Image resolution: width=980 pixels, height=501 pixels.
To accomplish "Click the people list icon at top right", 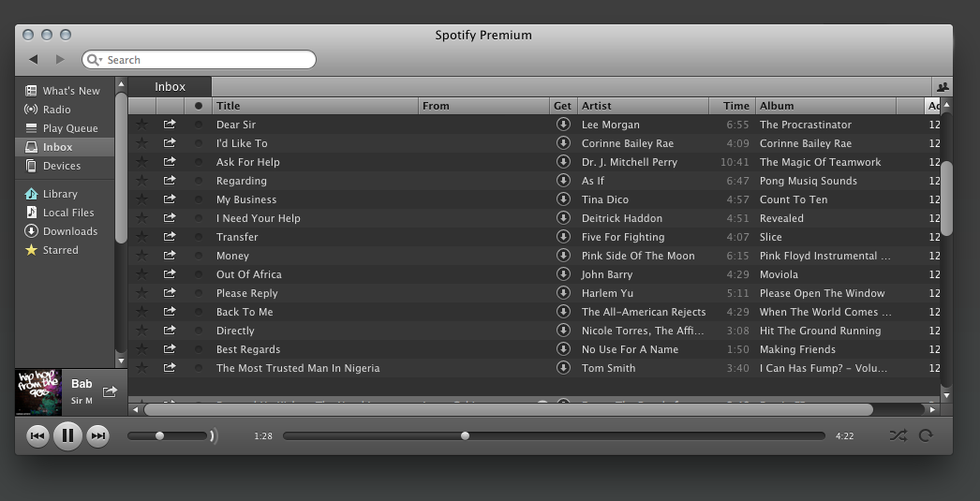I will tap(943, 87).
